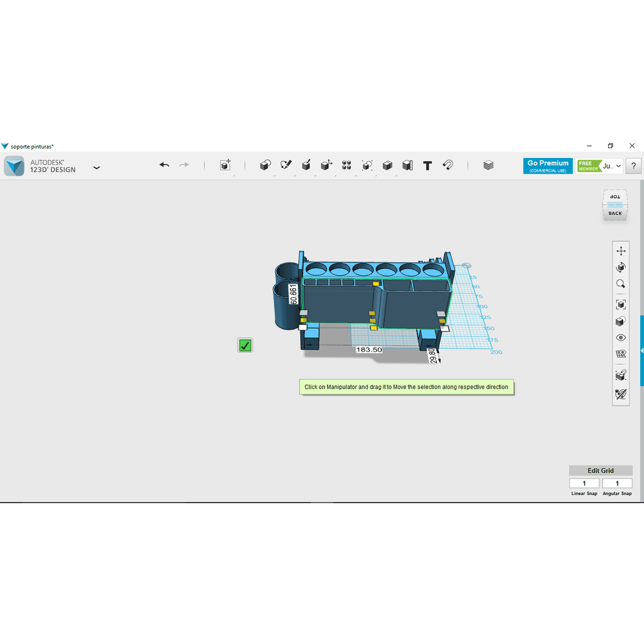Undo the last action with the back arrow

coord(164,165)
